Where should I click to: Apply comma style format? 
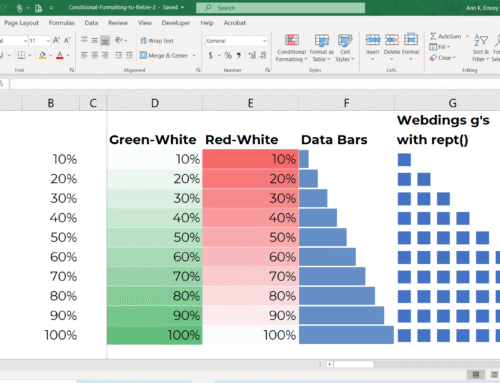click(239, 55)
